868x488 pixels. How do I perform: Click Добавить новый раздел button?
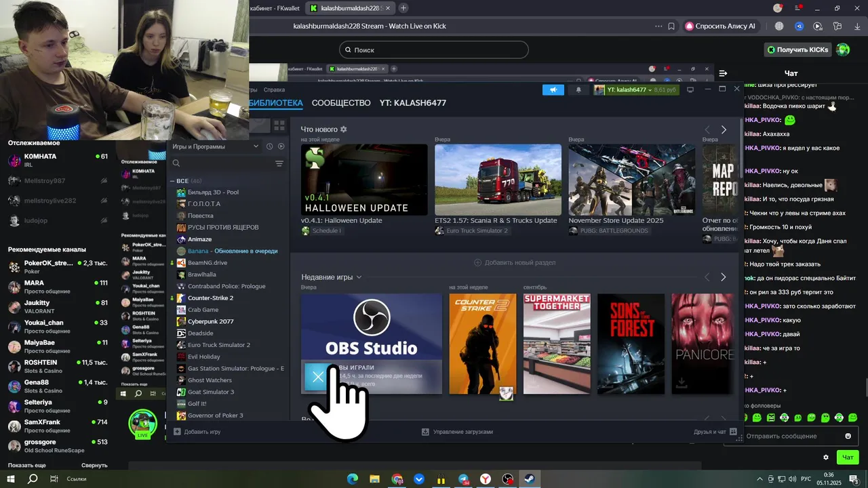(514, 262)
